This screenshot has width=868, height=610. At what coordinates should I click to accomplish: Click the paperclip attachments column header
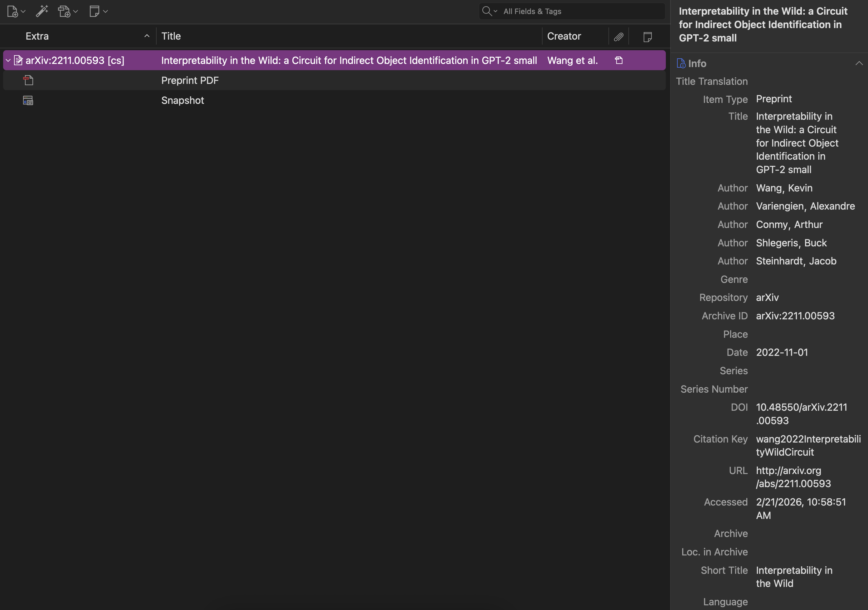(x=618, y=37)
